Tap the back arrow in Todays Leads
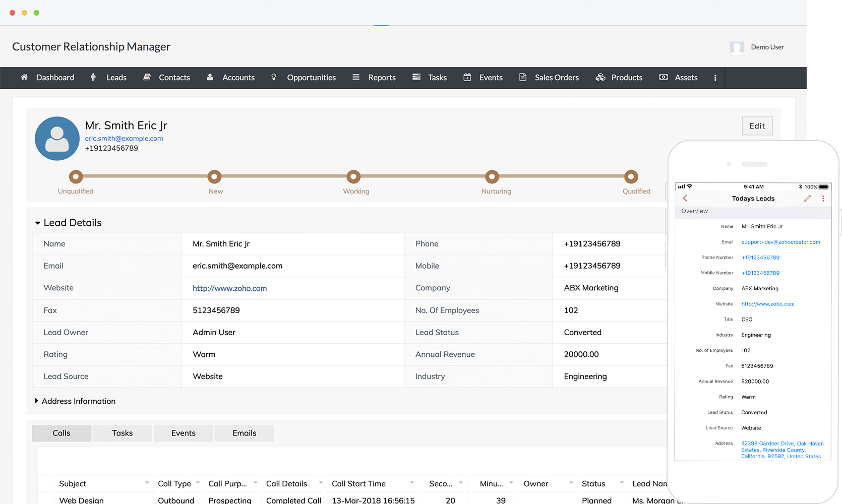This screenshot has height=504, width=842. 685,199
